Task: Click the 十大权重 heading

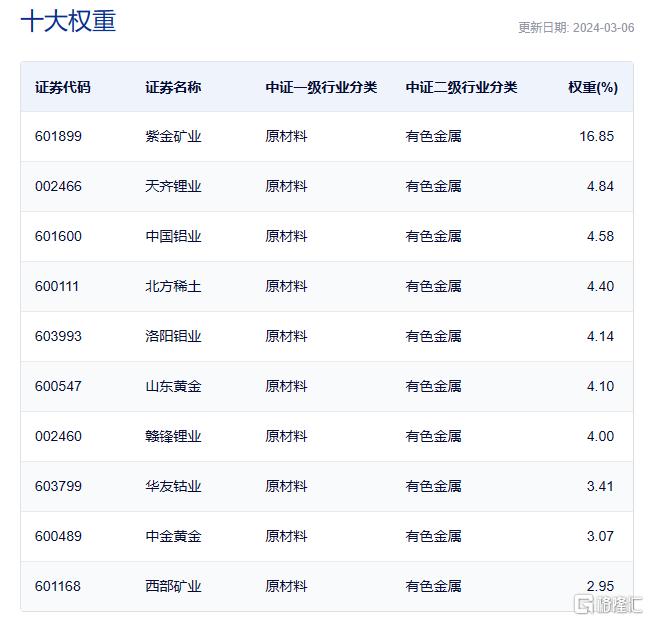Action: (x=68, y=21)
